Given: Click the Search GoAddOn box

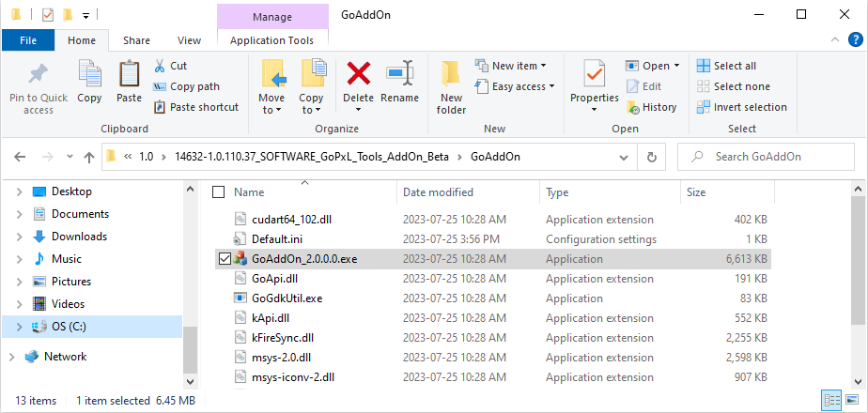Looking at the screenshot, I should click(x=767, y=157).
